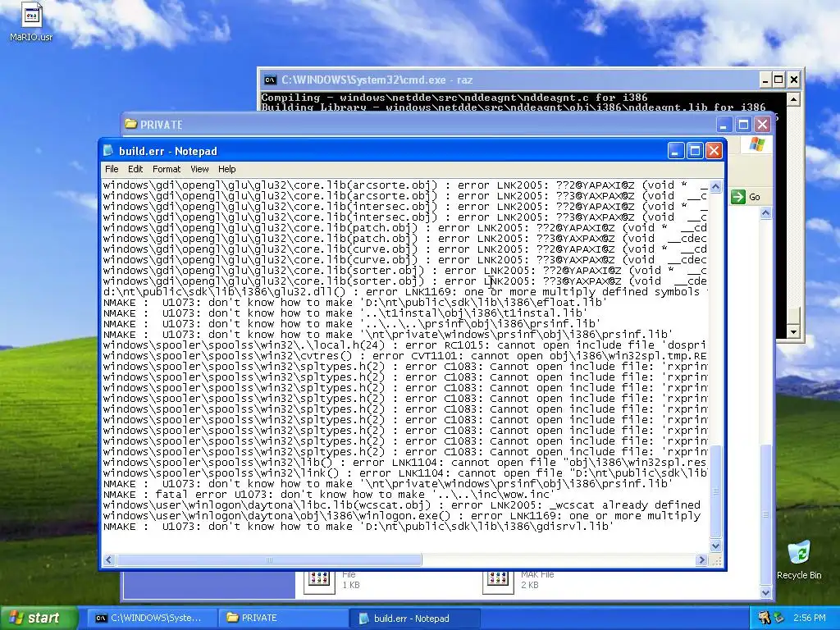Click the Notepad vertical scrollbar thumb
The image size is (840, 630).
[x=715, y=491]
